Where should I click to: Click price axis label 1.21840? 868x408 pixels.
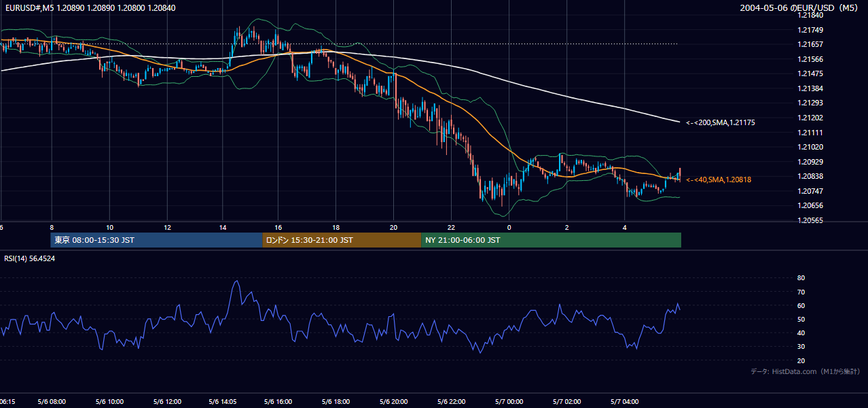(810, 15)
